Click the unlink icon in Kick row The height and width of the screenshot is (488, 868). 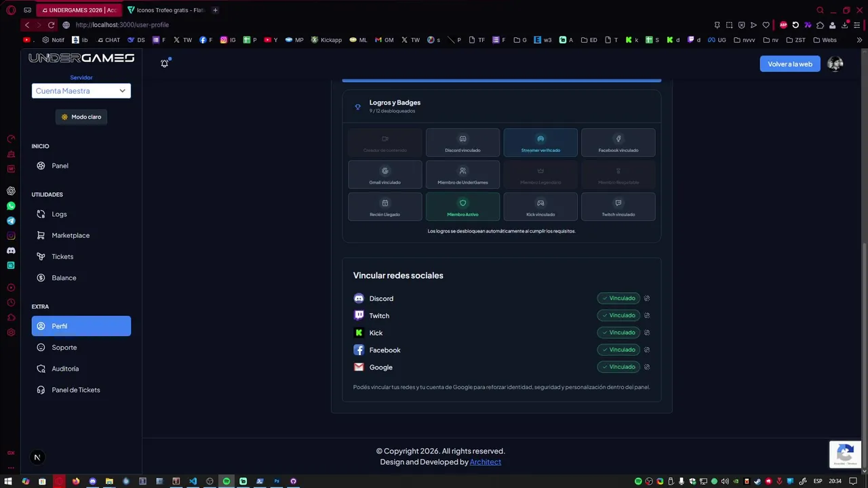(647, 333)
